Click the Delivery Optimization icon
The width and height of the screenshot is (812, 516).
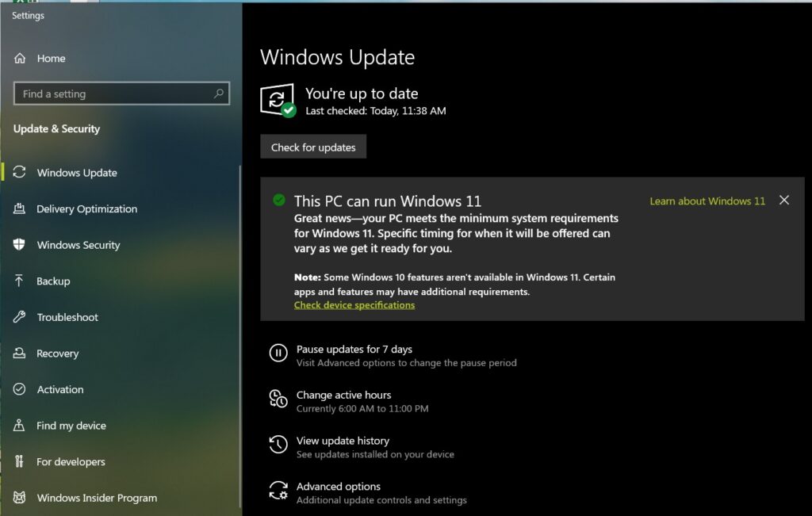point(19,208)
